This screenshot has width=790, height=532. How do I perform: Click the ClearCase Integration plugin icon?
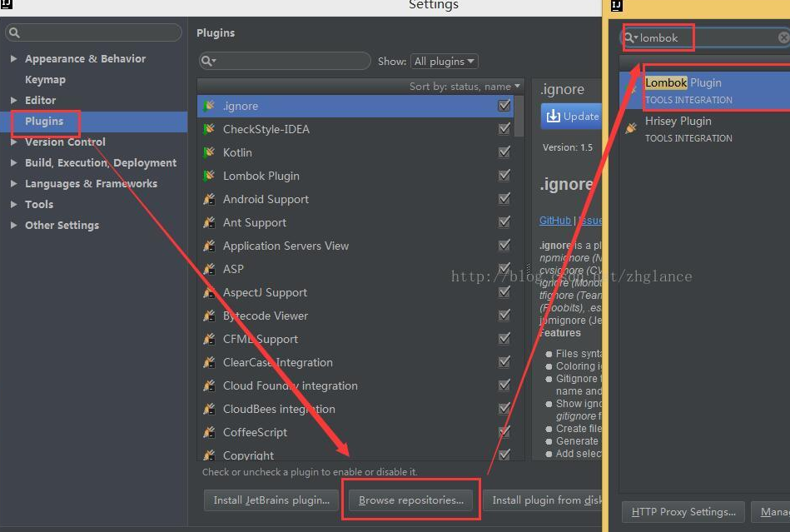[x=209, y=362]
